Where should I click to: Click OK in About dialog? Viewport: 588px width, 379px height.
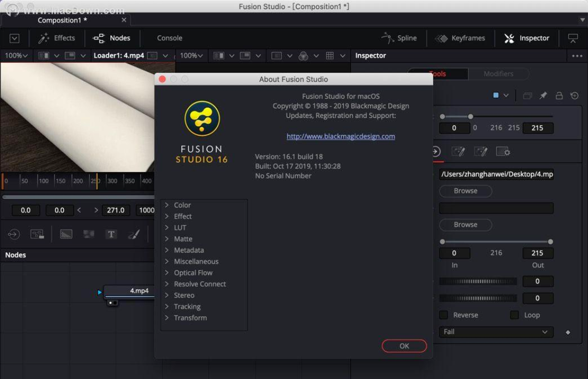(404, 346)
